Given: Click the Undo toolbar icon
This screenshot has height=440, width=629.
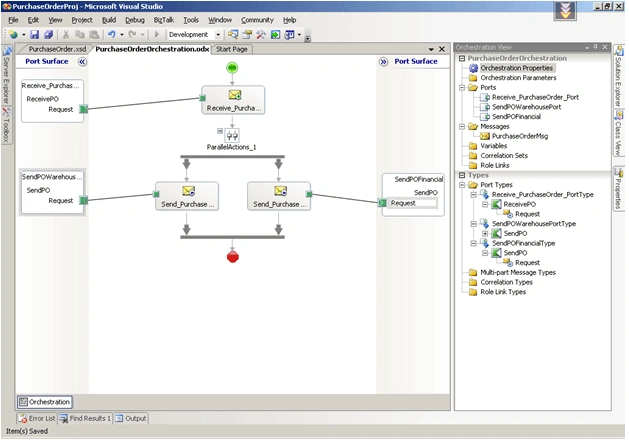Looking at the screenshot, I should [x=112, y=34].
